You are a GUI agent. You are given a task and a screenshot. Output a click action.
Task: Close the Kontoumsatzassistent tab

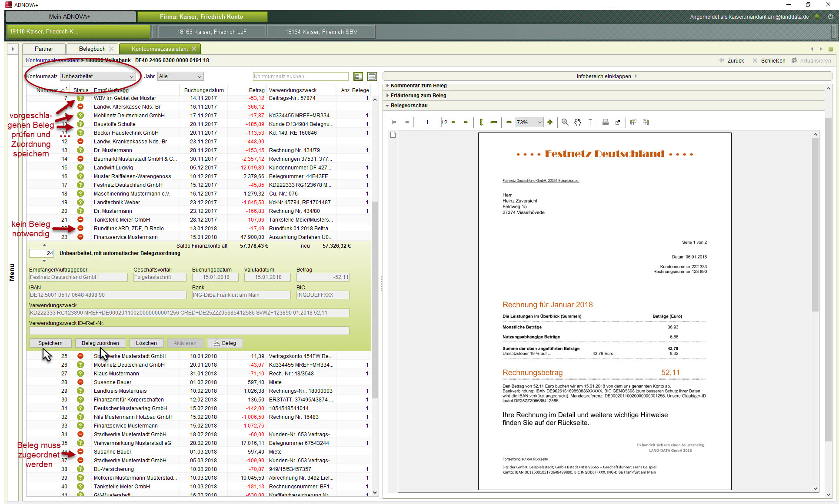194,49
